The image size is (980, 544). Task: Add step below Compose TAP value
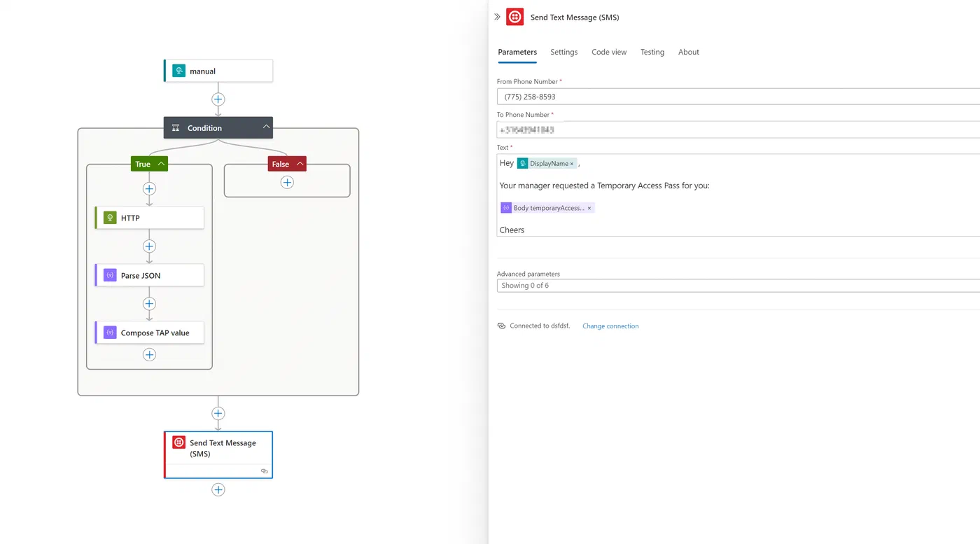(149, 354)
